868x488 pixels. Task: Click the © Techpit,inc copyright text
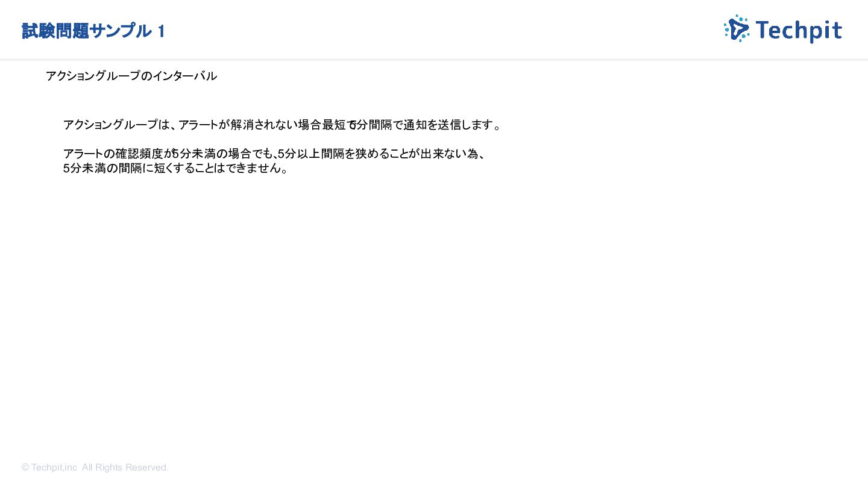(49, 468)
